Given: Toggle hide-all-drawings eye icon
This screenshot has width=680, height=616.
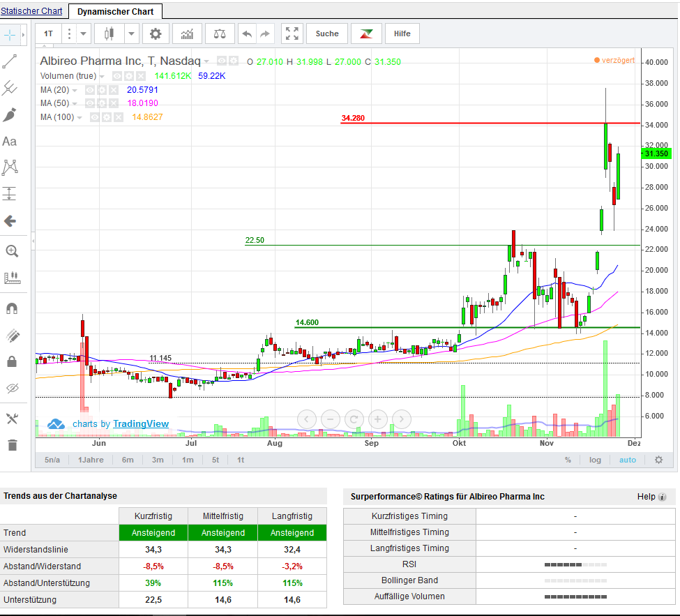Looking at the screenshot, I should [x=12, y=389].
